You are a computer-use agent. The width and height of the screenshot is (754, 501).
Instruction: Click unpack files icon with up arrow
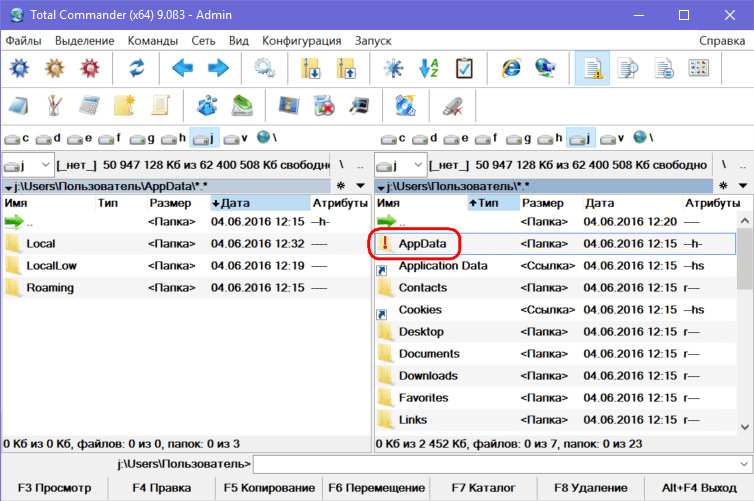[x=346, y=68]
